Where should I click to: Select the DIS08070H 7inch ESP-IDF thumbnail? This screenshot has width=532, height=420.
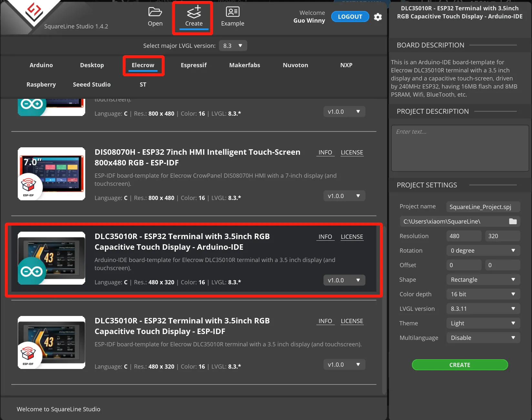coord(52,174)
